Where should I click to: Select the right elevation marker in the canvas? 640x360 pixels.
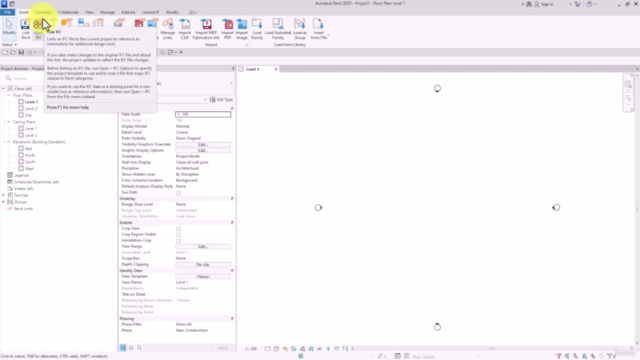pyautogui.click(x=556, y=208)
